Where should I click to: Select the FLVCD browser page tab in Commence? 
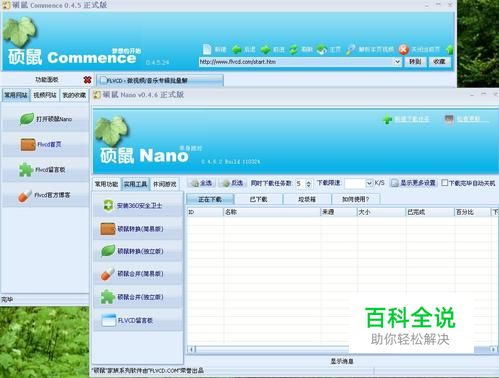click(x=160, y=80)
